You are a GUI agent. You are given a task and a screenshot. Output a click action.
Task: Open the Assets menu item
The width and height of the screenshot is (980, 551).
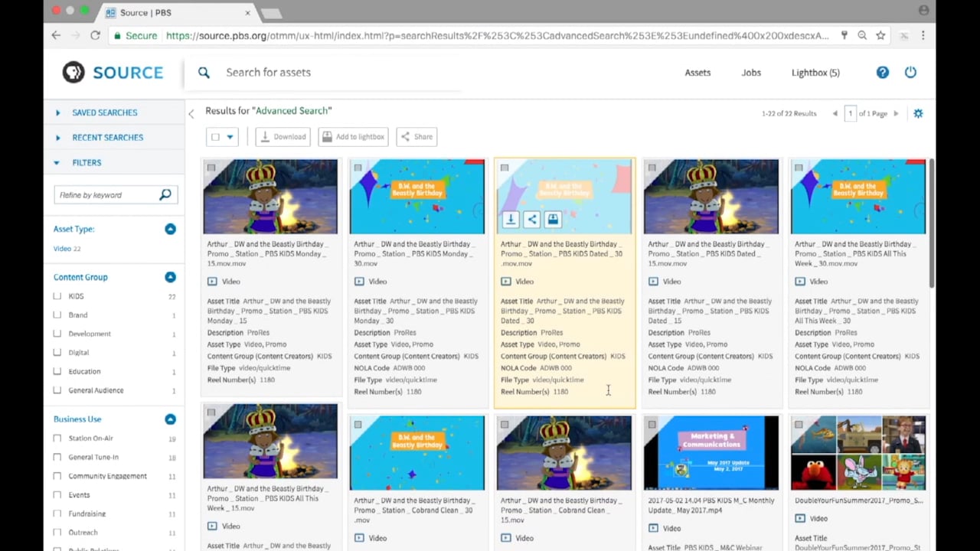pyautogui.click(x=697, y=73)
